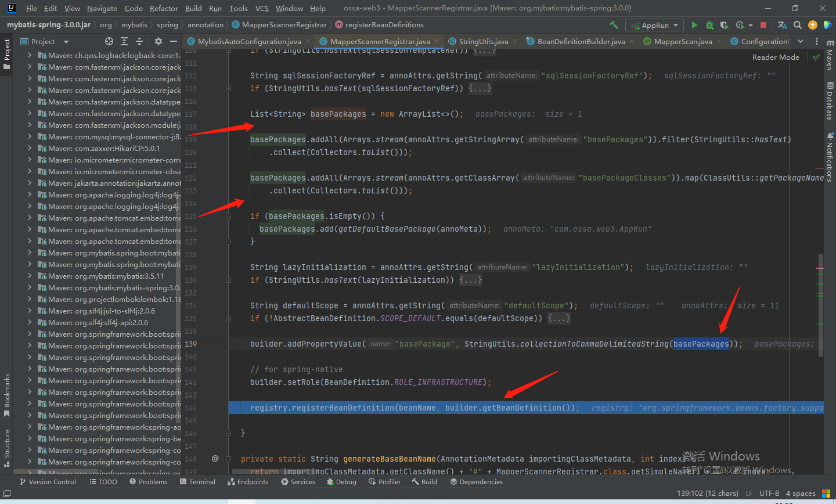Click the translate icon in toolbar

tap(782, 25)
